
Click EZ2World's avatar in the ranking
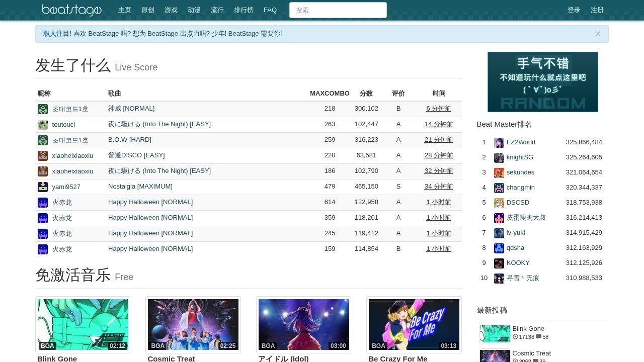(x=499, y=142)
